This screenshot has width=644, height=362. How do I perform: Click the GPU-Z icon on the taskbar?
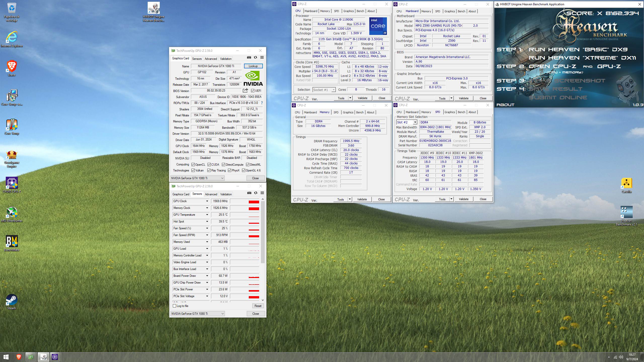[31, 357]
